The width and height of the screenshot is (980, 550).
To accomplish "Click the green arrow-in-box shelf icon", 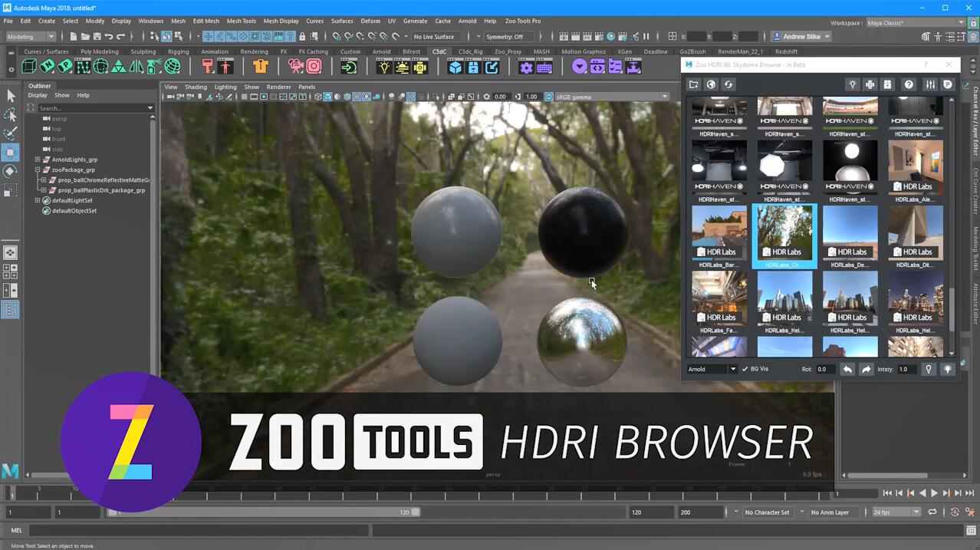I will (349, 67).
